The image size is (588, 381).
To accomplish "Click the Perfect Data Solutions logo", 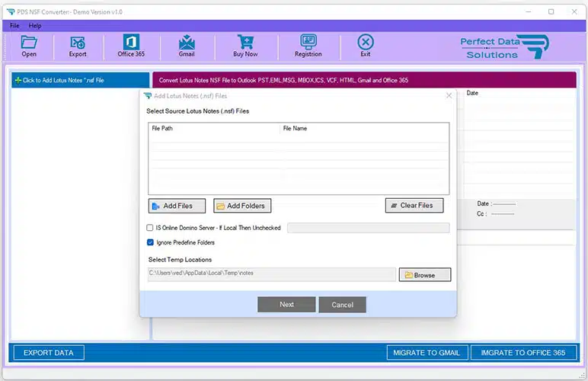I will tap(504, 47).
